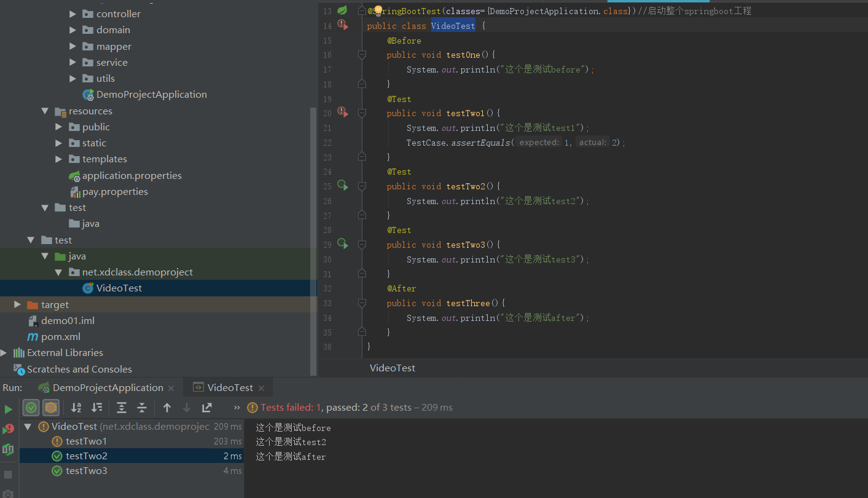
Task: Sort test results alphabetically
Action: (76, 408)
